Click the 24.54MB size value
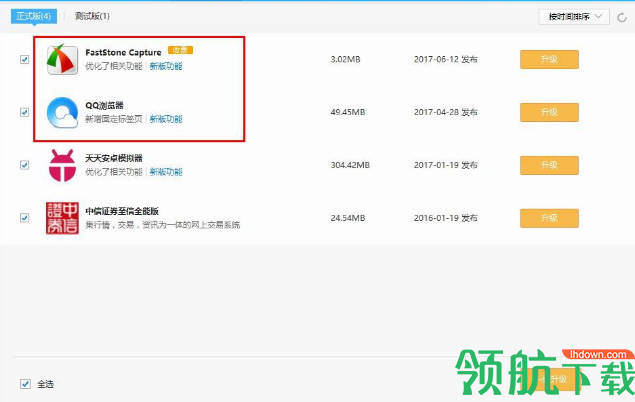This screenshot has width=635, height=402. click(348, 218)
